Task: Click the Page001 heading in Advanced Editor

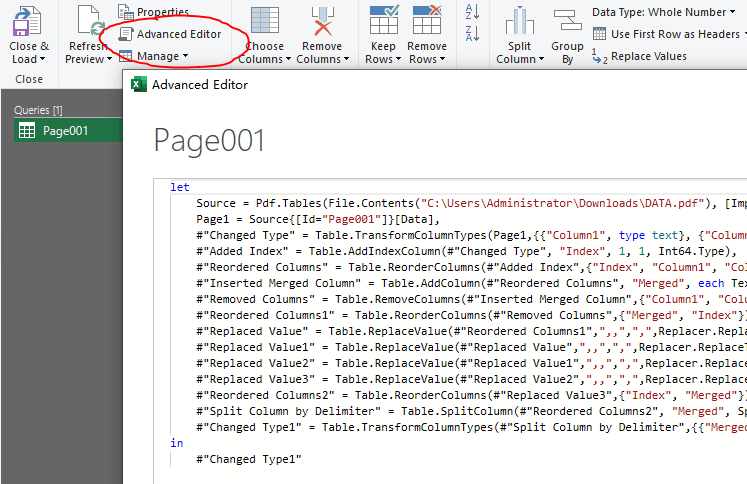Action: (209, 141)
